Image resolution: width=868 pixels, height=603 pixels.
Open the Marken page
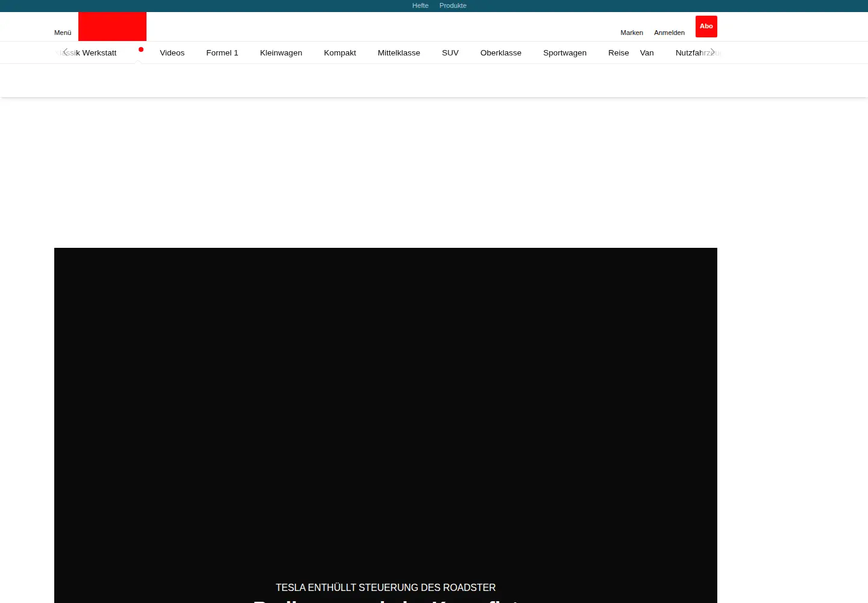[632, 33]
